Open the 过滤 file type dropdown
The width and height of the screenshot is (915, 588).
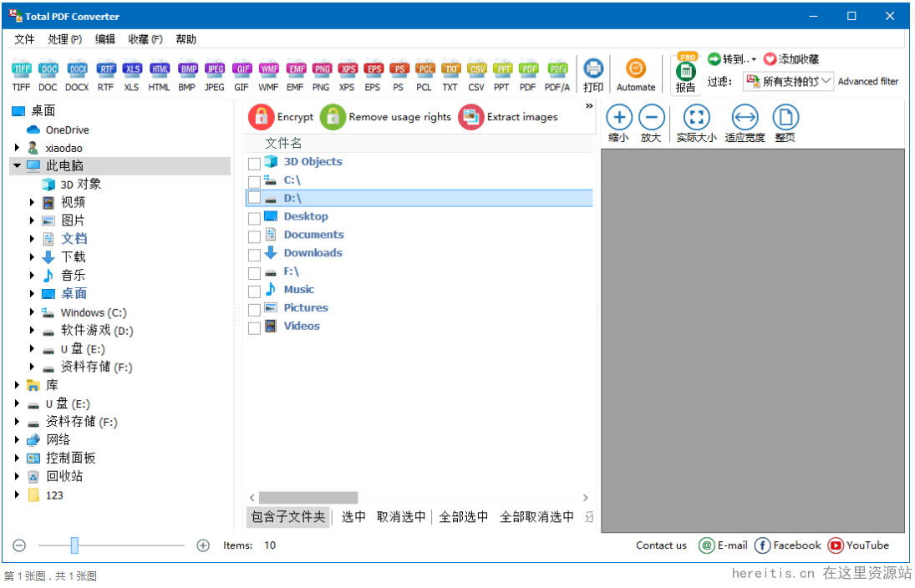pos(788,81)
